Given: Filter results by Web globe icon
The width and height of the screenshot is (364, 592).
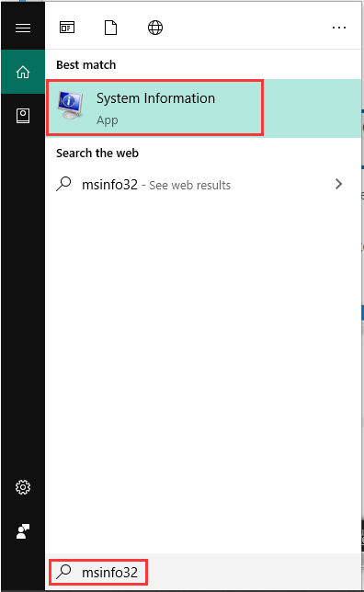Looking at the screenshot, I should click(x=155, y=28).
